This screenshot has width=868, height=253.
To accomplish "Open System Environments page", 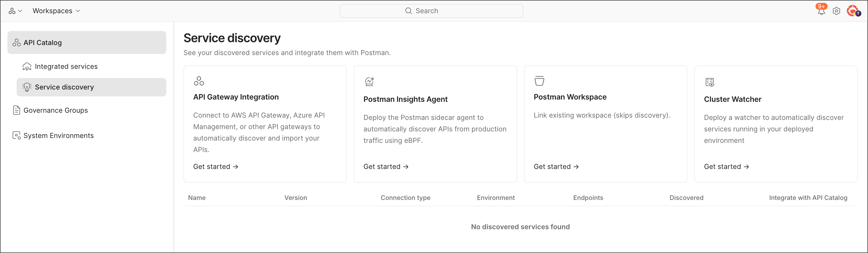I will [58, 136].
